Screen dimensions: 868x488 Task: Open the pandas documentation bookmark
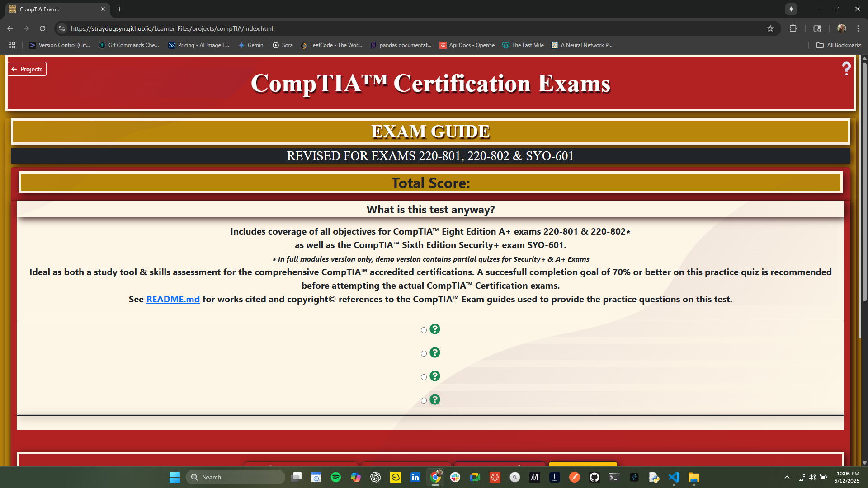[x=401, y=45]
